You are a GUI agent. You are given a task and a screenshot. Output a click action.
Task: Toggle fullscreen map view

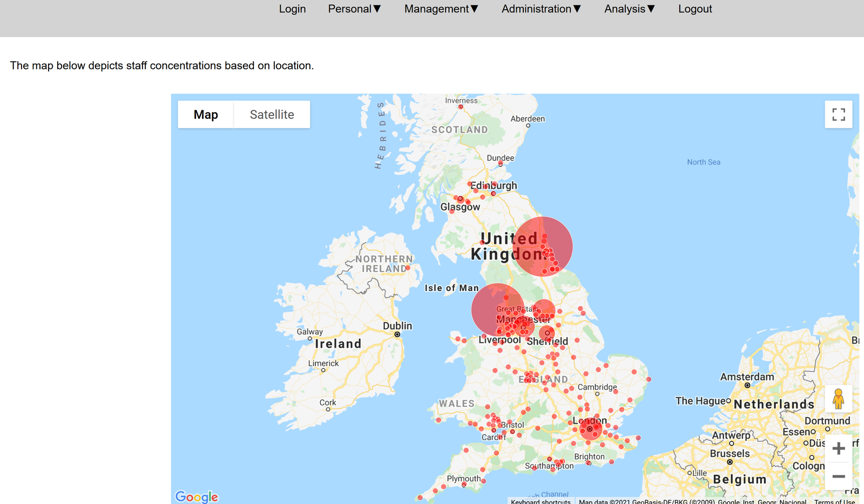coord(838,114)
